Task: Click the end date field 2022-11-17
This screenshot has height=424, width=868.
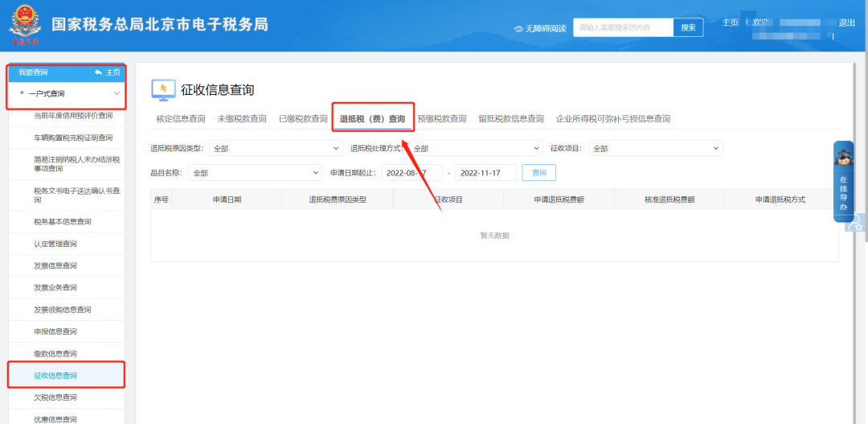Action: pos(485,173)
